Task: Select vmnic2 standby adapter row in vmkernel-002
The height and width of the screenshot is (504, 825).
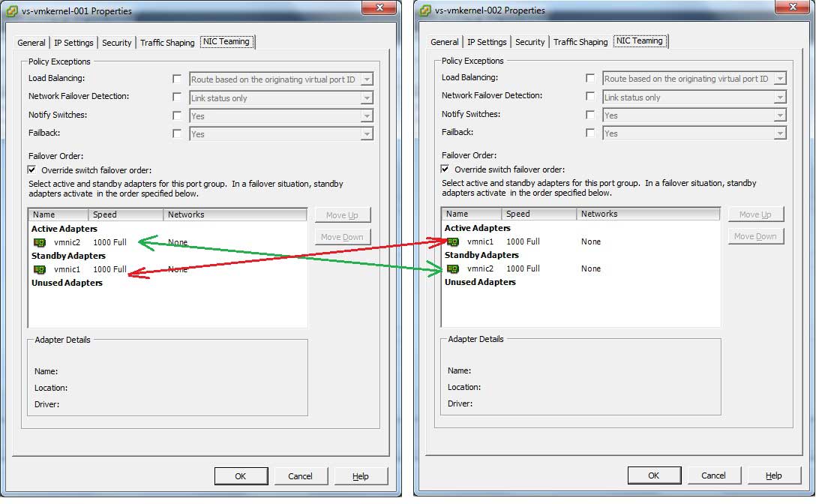Action: tap(580, 268)
